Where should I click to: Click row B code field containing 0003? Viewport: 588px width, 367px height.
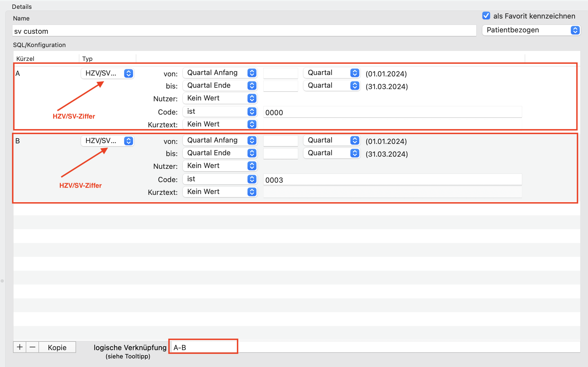tap(392, 180)
